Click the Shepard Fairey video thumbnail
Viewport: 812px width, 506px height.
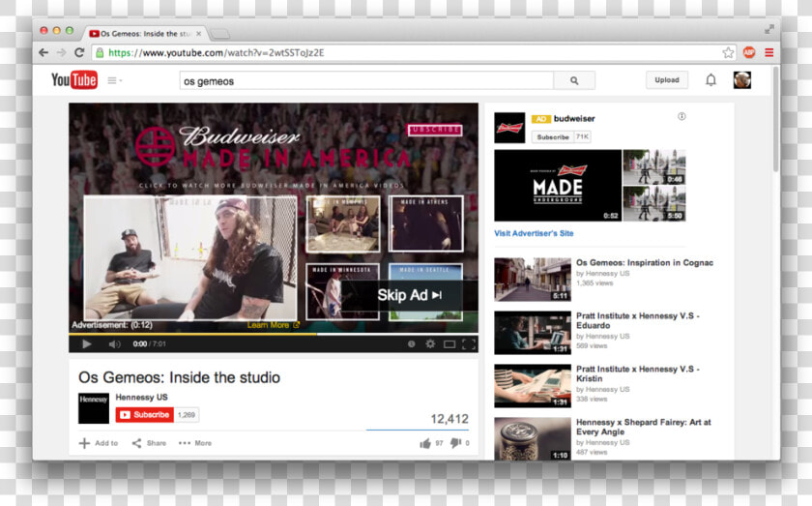pos(533,438)
